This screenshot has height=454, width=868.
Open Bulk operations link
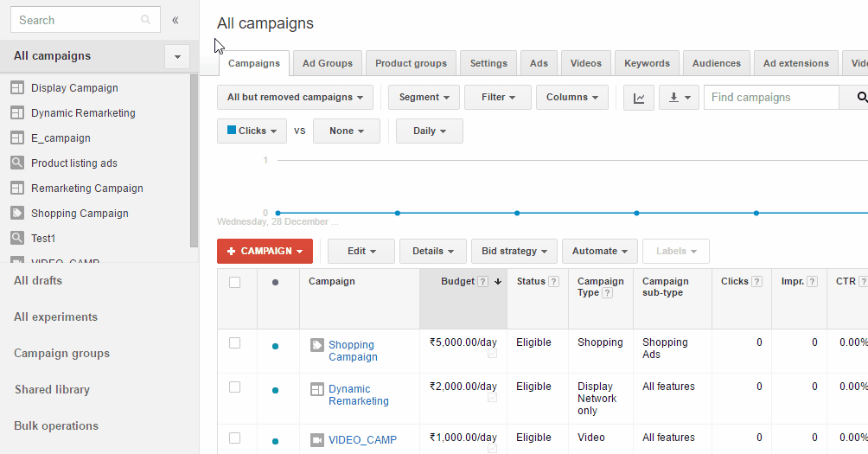[56, 425]
